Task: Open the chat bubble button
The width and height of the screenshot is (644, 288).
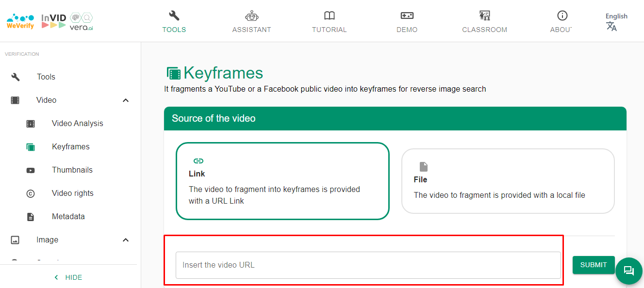Action: pyautogui.click(x=629, y=271)
